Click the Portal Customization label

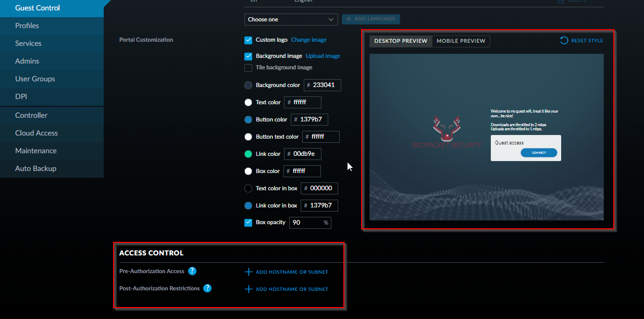pyautogui.click(x=146, y=40)
